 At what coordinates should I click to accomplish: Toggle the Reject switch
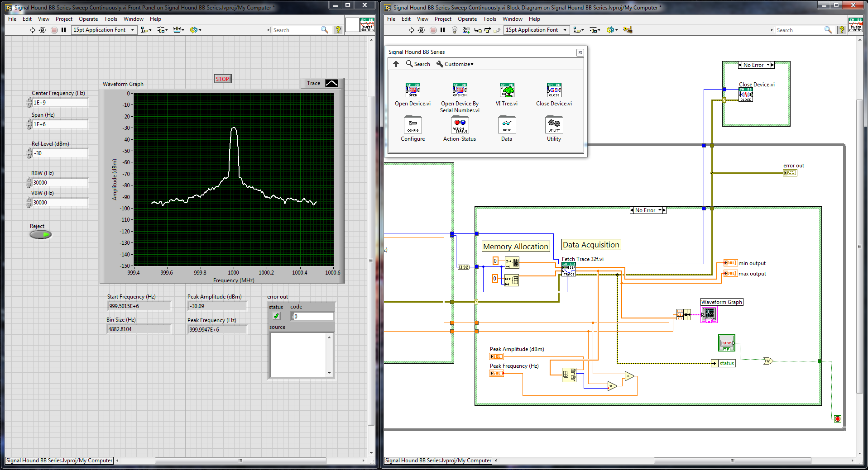point(41,235)
